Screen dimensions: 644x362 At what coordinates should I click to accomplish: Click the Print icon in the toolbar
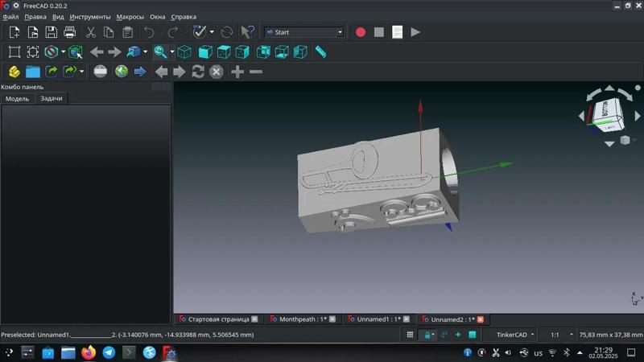pyautogui.click(x=69, y=32)
